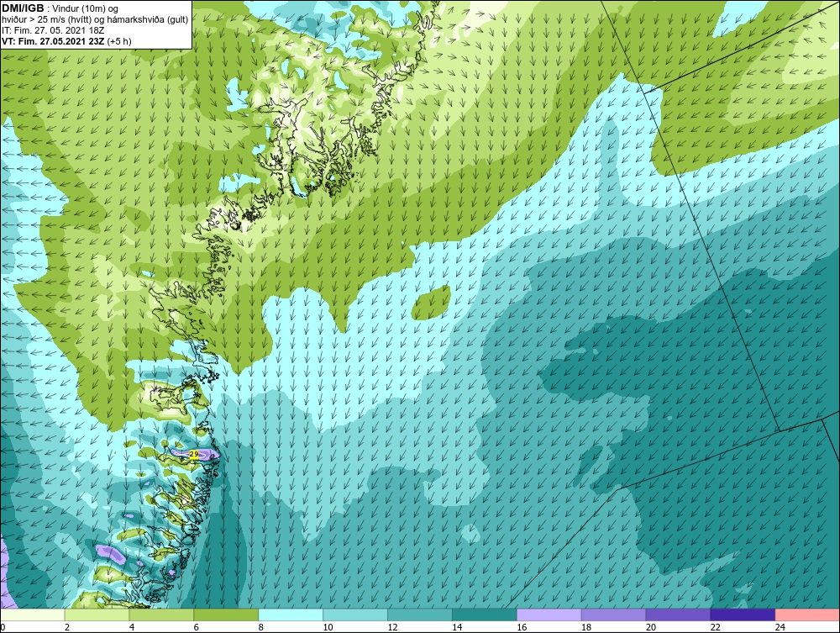Screen dimensions: 840x633
Task: Click the small green oval wind patch at sea
Action: (x=431, y=303)
